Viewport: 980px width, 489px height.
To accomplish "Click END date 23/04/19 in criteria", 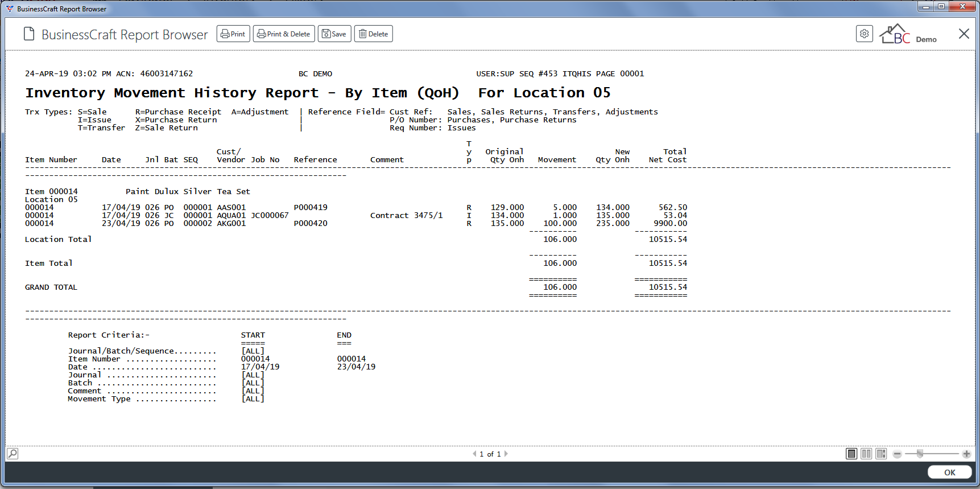I will (x=356, y=367).
